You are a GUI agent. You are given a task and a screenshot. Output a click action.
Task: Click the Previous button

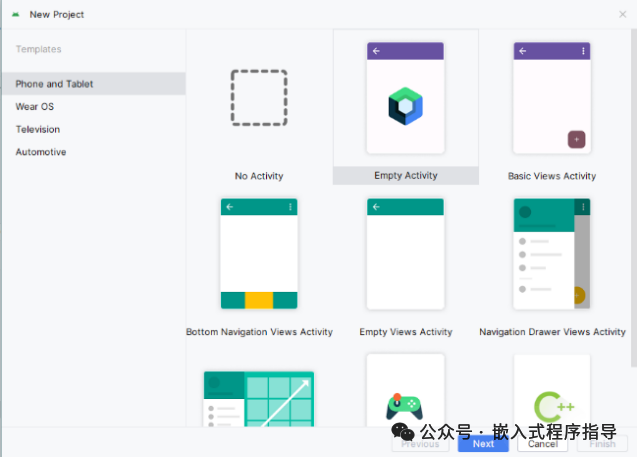(420, 444)
